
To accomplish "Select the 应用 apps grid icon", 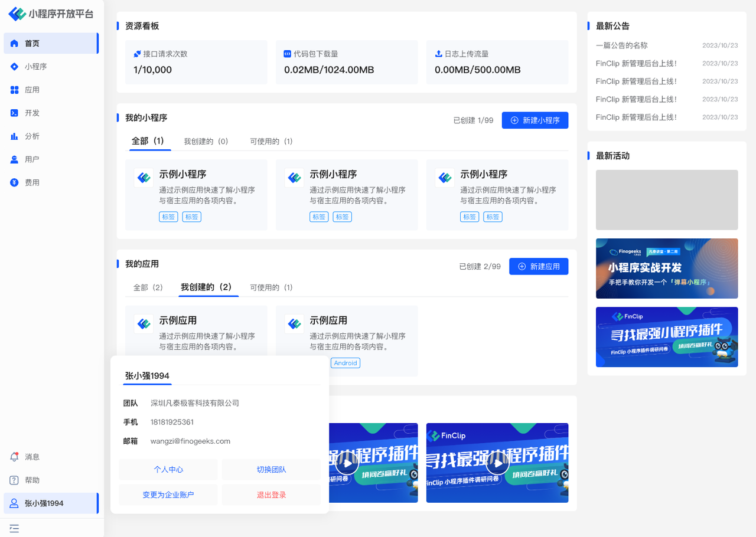I will pyautogui.click(x=15, y=90).
